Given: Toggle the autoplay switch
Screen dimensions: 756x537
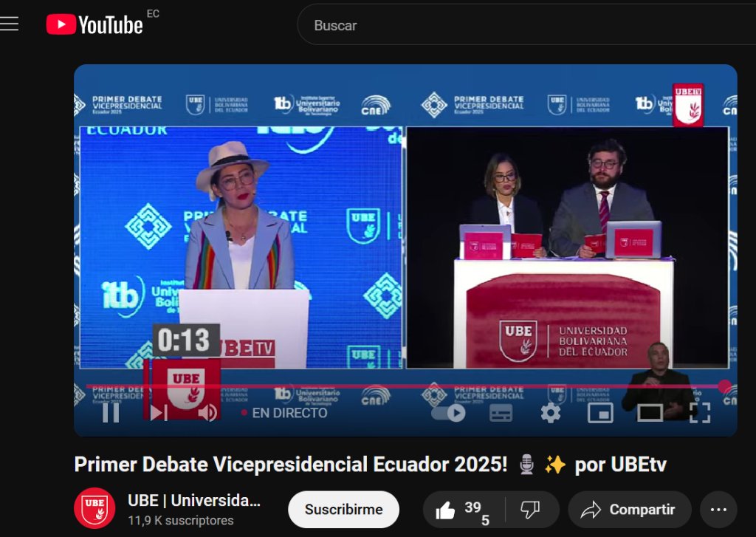Looking at the screenshot, I should point(449,413).
